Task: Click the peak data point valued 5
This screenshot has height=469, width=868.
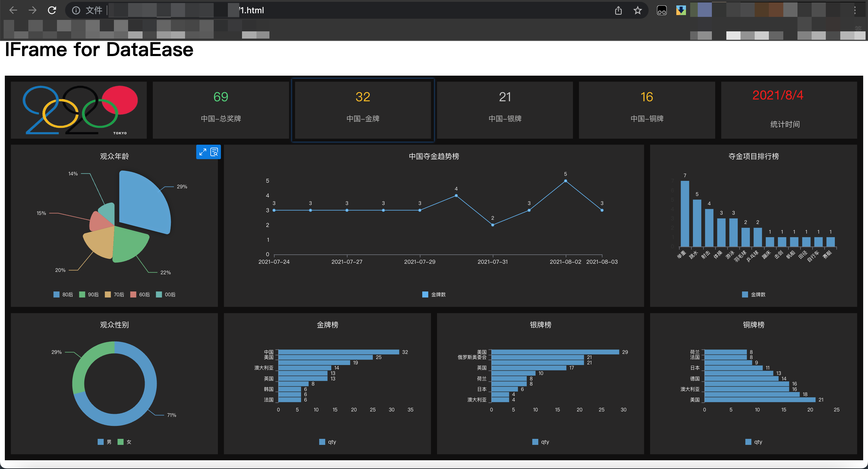Action: [565, 181]
